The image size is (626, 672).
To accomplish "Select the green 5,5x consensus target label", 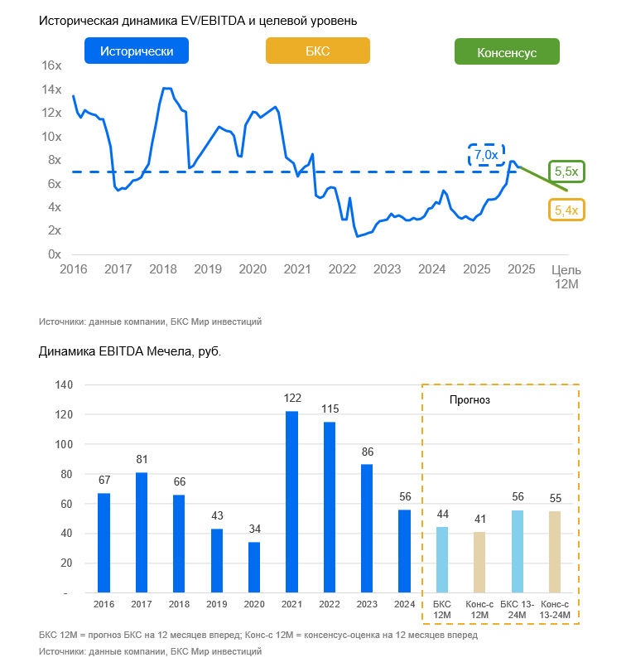I will pos(566,172).
